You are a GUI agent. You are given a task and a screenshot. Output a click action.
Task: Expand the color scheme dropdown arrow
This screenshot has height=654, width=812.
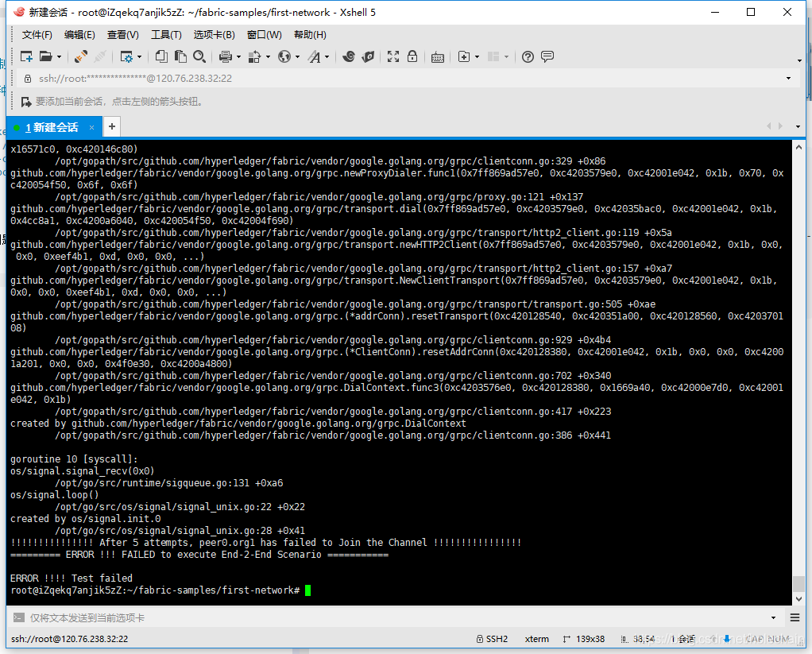(x=268, y=56)
